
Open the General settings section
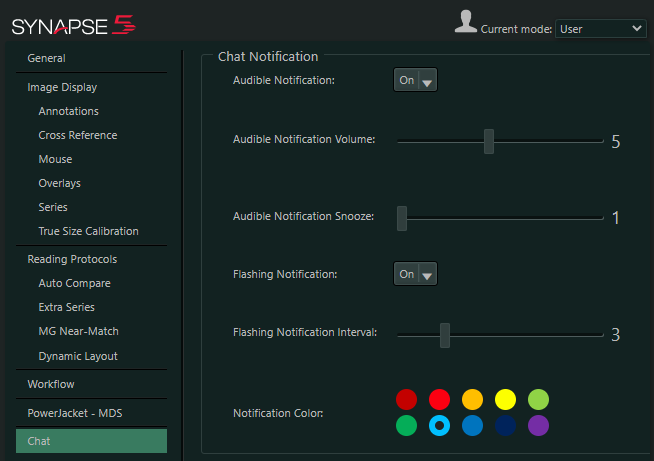[x=47, y=59]
